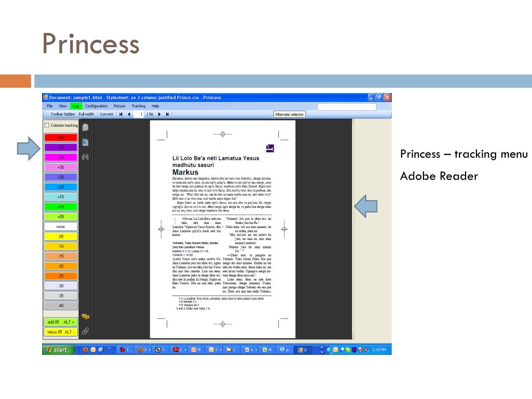The width and height of the screenshot is (532, 399).
Task: Jump to last page with the skip-forward arrow
Action: tap(167, 114)
